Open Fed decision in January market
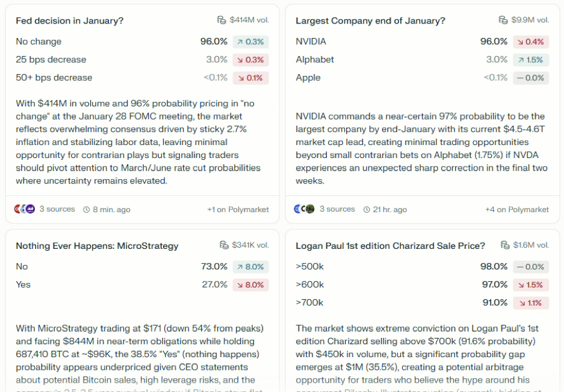 pyautogui.click(x=70, y=21)
